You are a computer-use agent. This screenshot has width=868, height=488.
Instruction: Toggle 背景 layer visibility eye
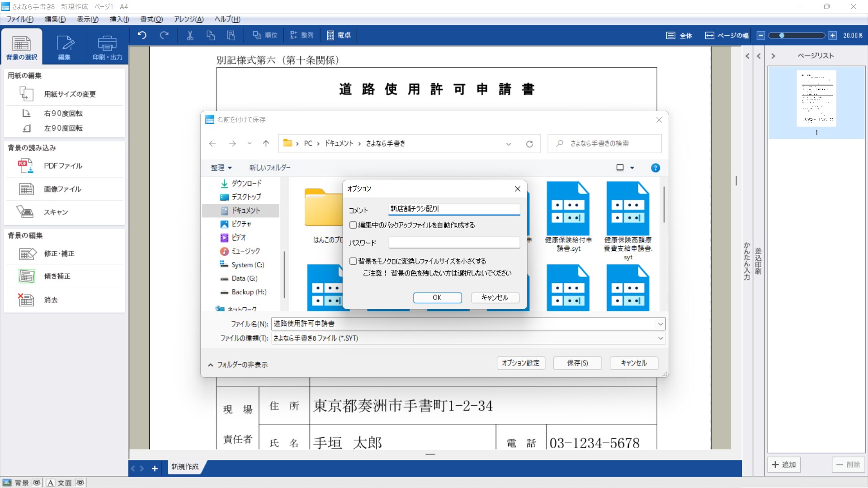(37, 483)
